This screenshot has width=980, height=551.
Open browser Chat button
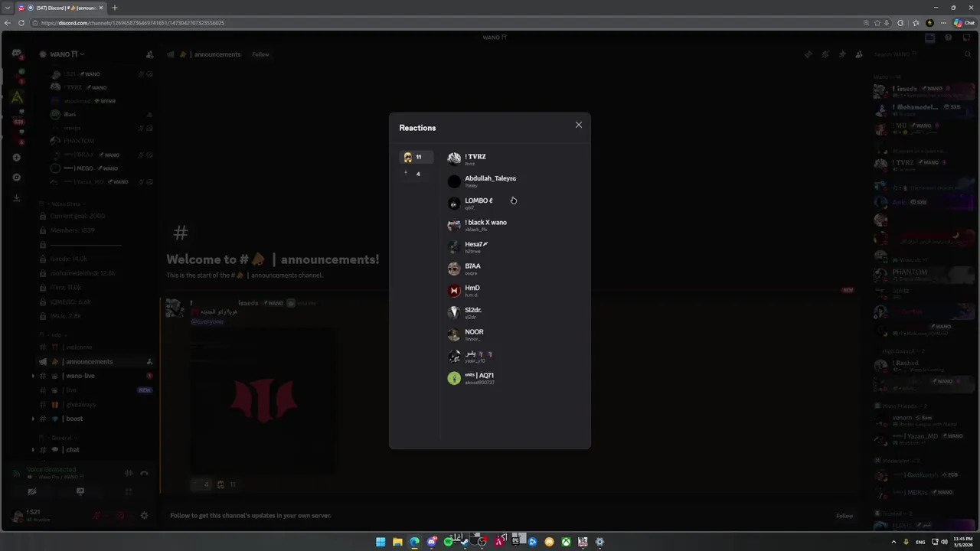click(964, 23)
